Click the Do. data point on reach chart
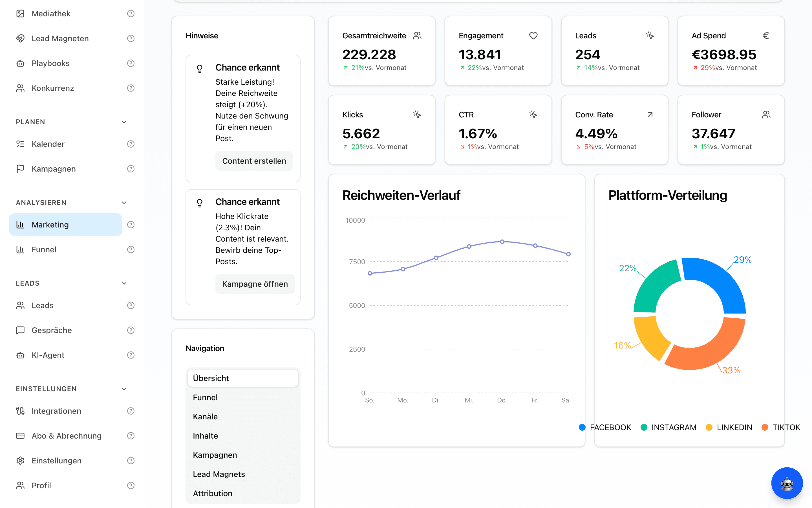The image size is (812, 508). coord(502,242)
